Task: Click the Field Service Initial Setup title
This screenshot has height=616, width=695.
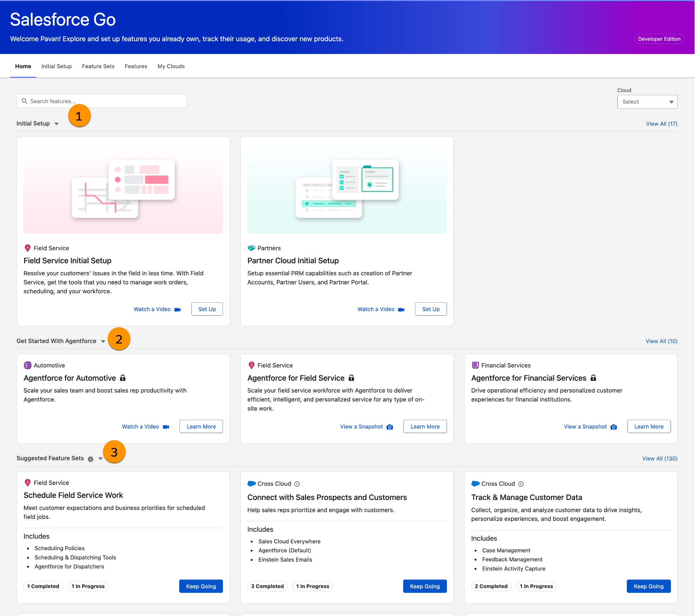Action: point(67,261)
